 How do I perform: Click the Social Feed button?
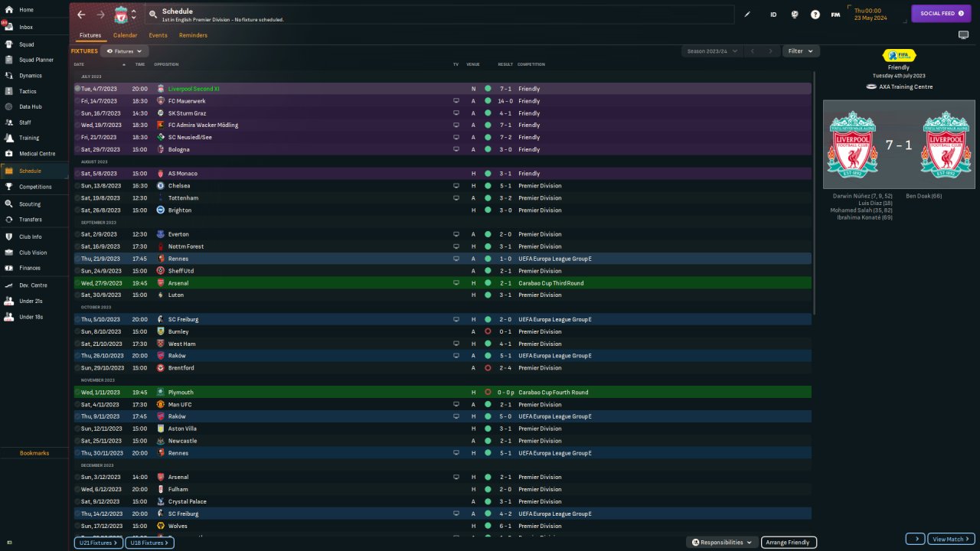click(941, 14)
